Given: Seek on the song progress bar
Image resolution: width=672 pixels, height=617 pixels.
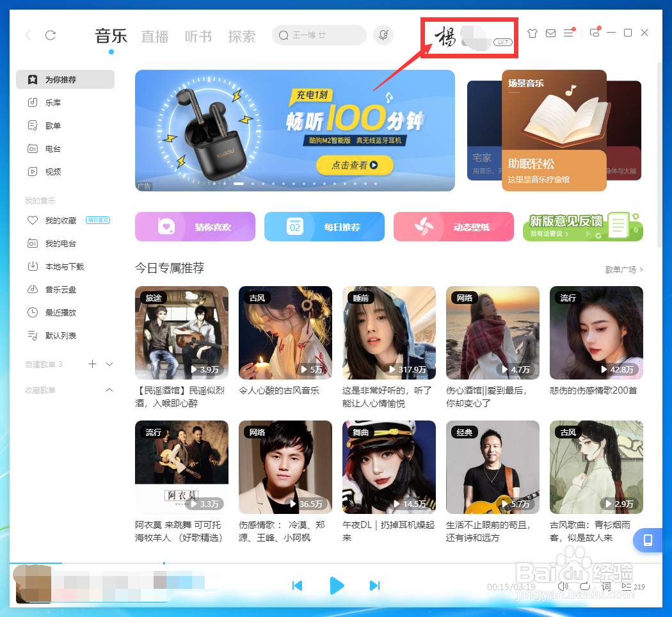Looking at the screenshot, I should coord(336,563).
